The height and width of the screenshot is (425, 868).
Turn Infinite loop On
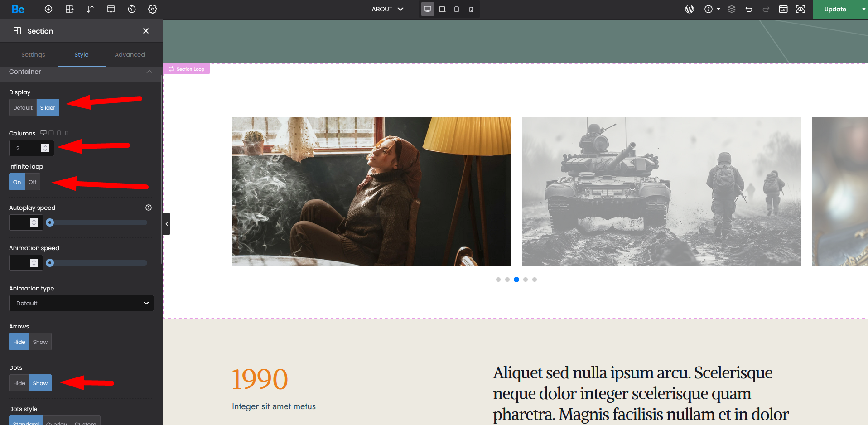(17, 182)
